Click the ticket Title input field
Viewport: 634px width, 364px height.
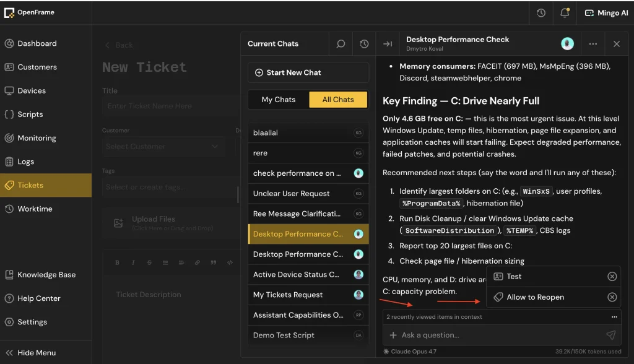click(172, 106)
